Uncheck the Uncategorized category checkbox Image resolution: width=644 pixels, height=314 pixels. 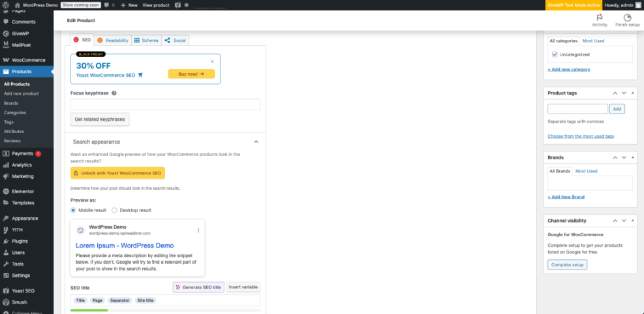pyautogui.click(x=555, y=54)
